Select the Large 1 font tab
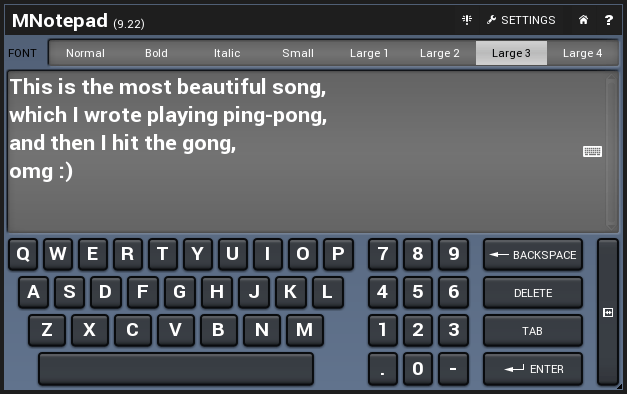 [x=369, y=53]
